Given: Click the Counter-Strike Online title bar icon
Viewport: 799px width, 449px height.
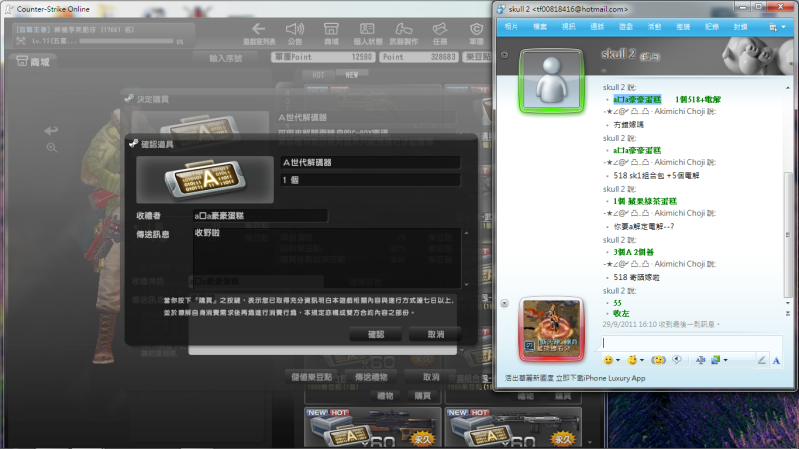Looking at the screenshot, I should [9, 9].
